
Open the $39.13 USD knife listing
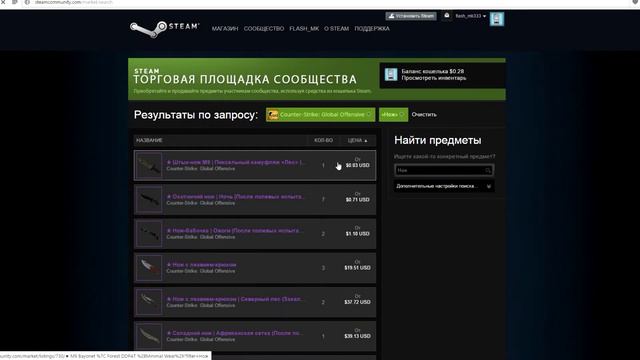tap(255, 336)
